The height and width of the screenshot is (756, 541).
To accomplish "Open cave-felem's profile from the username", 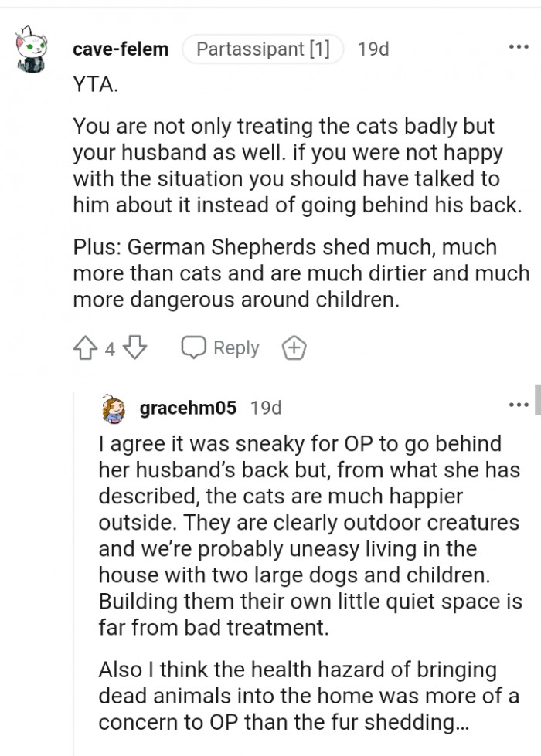I will (121, 49).
